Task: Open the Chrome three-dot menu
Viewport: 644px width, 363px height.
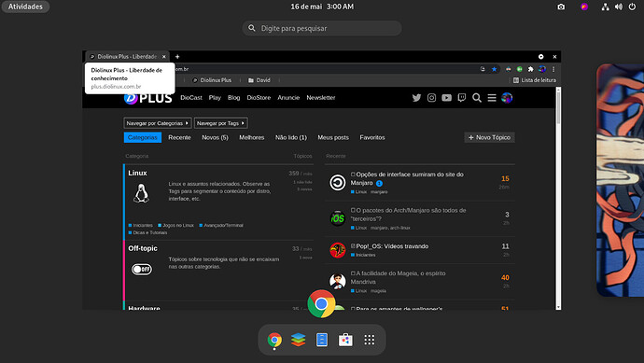Action: 553,69
